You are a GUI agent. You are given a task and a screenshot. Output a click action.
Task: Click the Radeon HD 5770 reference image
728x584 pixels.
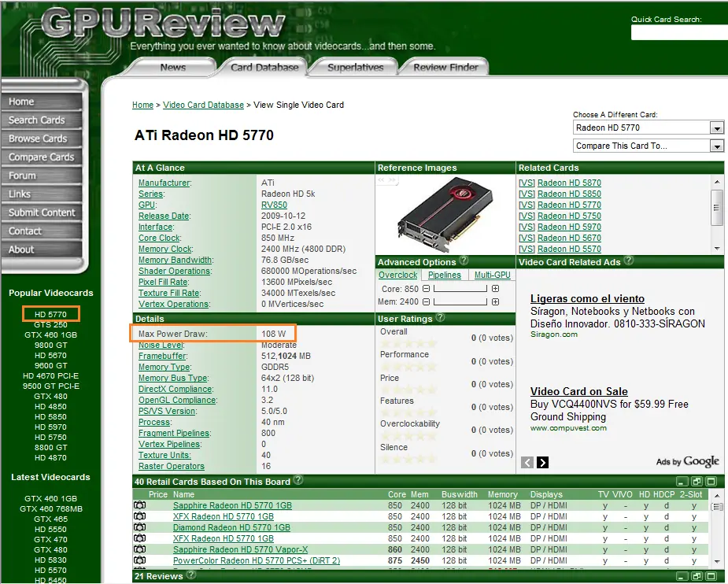pyautogui.click(x=445, y=215)
